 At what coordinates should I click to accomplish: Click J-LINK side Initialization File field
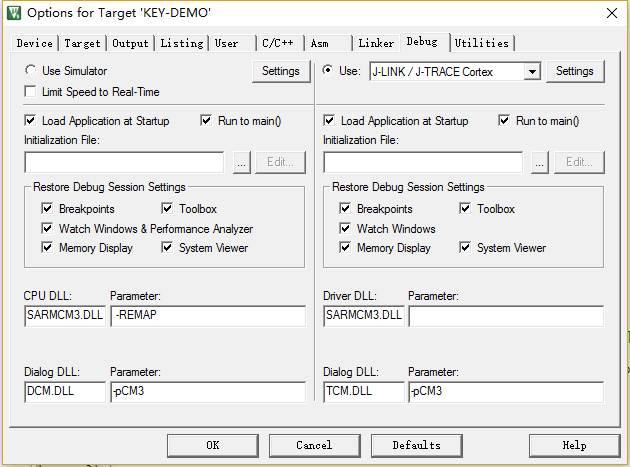point(423,162)
